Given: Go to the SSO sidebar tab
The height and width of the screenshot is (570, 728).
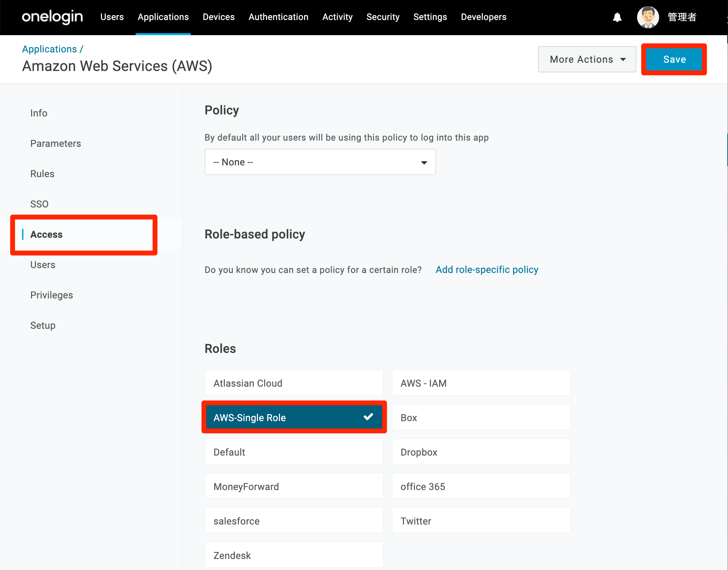Looking at the screenshot, I should (x=39, y=204).
